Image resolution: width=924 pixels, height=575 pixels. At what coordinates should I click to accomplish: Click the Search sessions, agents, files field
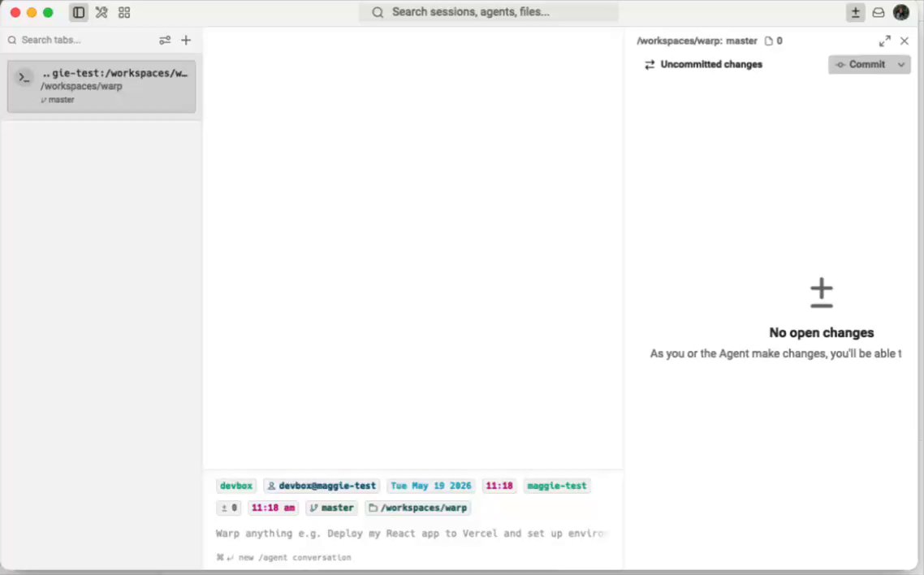(489, 12)
